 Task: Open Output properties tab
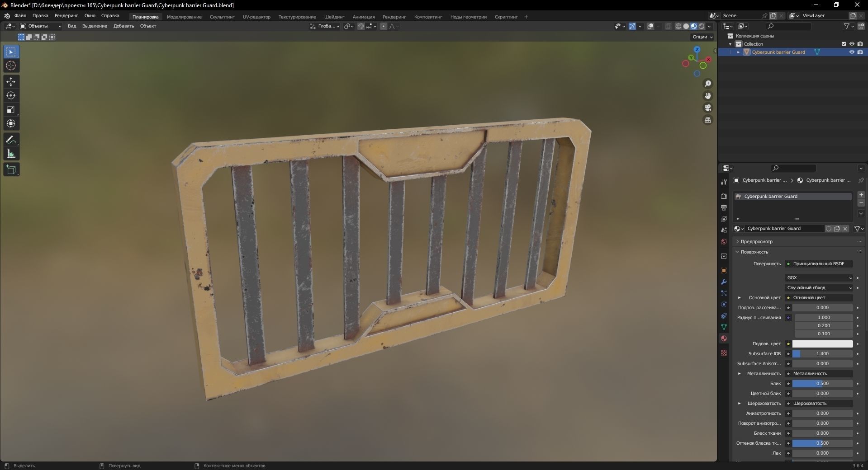(x=724, y=207)
